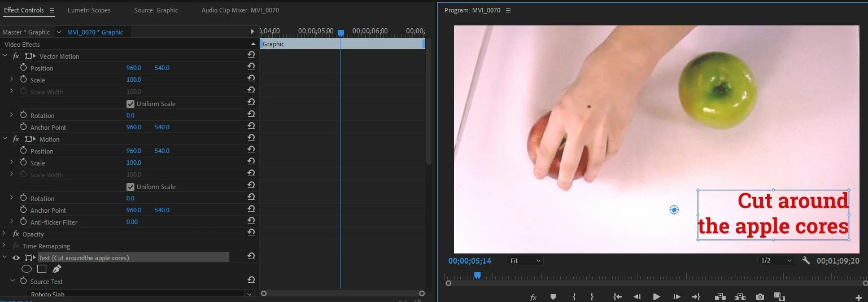
Task: Select MVI_0070 * Graphic tab
Action: click(x=95, y=32)
